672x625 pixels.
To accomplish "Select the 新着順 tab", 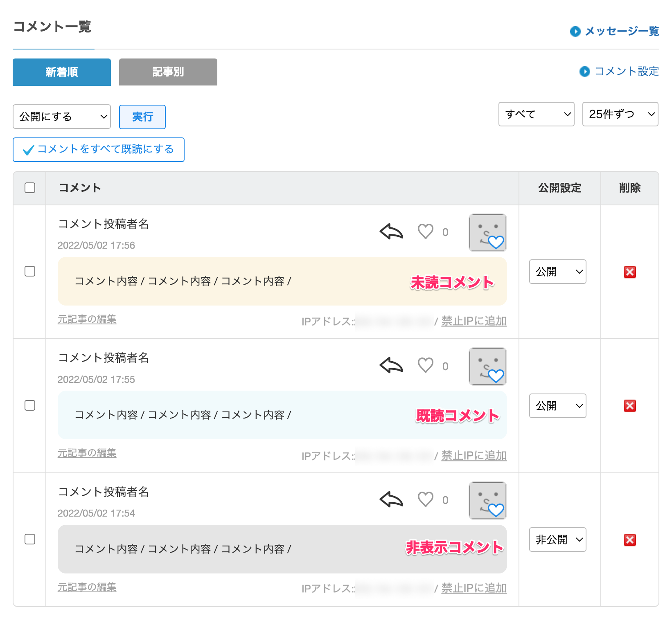I will (x=61, y=72).
